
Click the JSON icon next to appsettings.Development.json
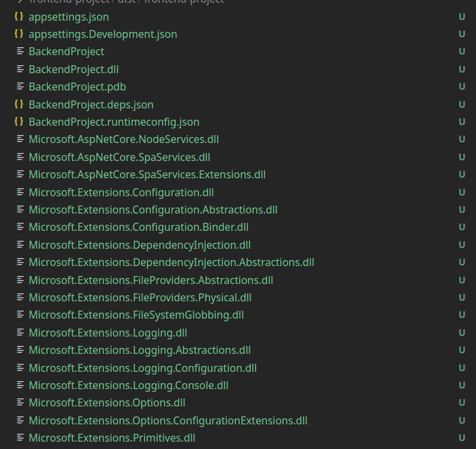[19, 34]
